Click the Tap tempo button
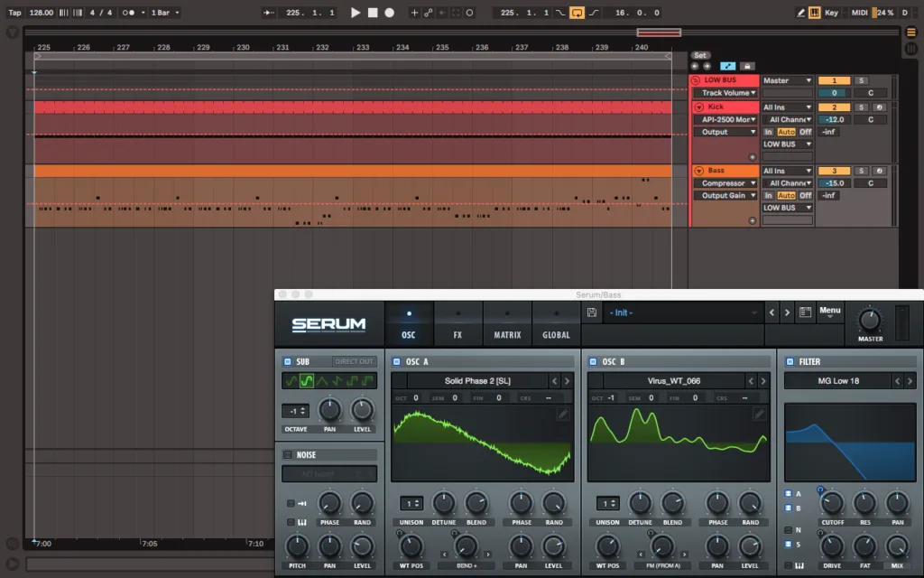The image size is (924, 578). tap(14, 13)
